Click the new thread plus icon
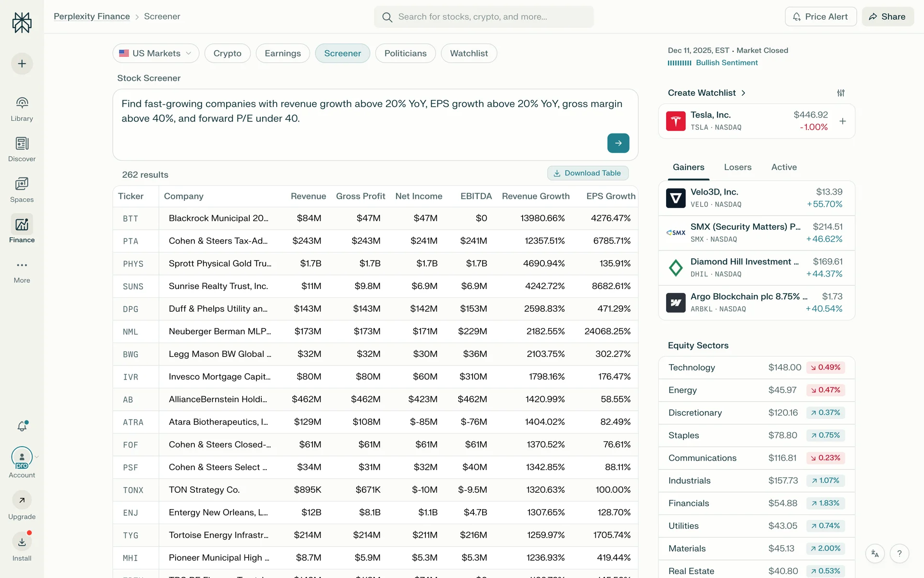924x578 pixels. coord(22,64)
